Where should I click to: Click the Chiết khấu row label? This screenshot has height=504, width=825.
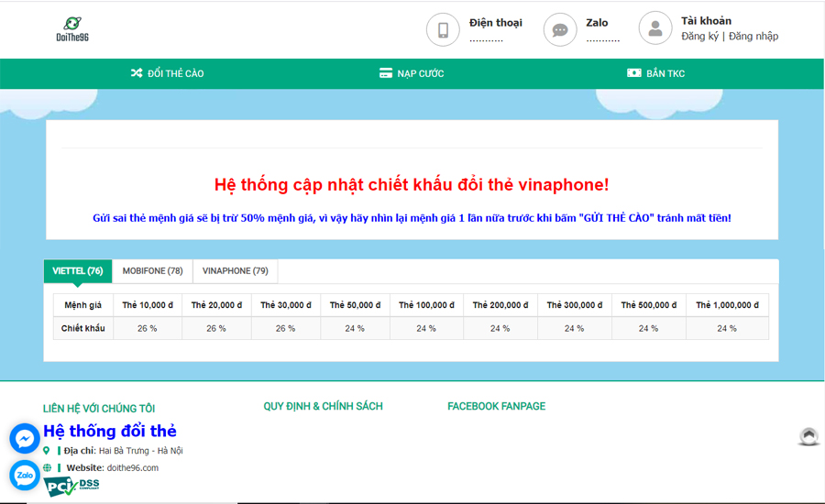[83, 328]
